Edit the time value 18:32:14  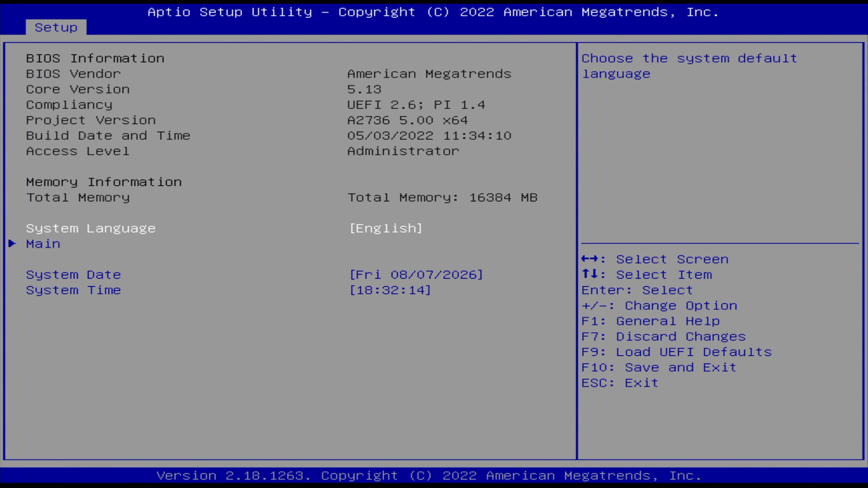pyautogui.click(x=390, y=290)
